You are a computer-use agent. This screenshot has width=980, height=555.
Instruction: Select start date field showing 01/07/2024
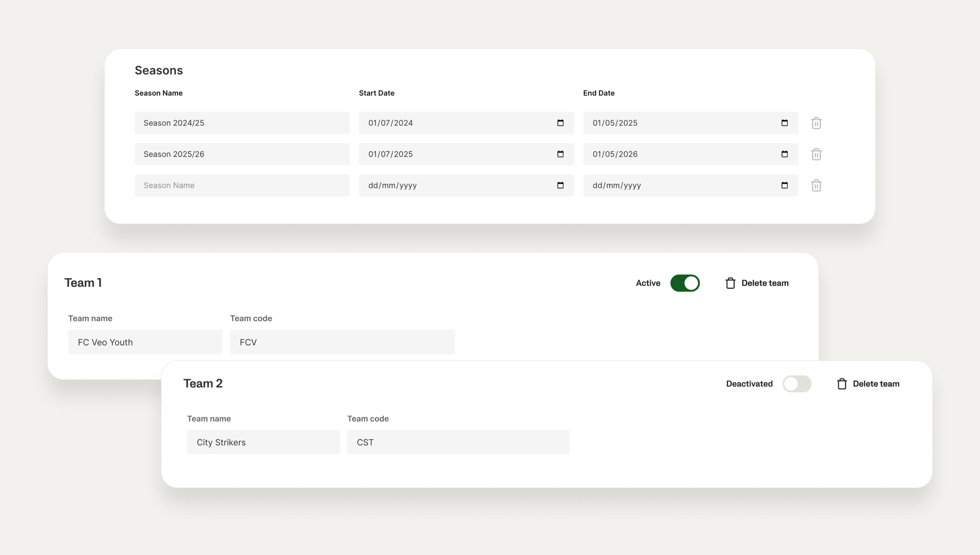pyautogui.click(x=466, y=123)
